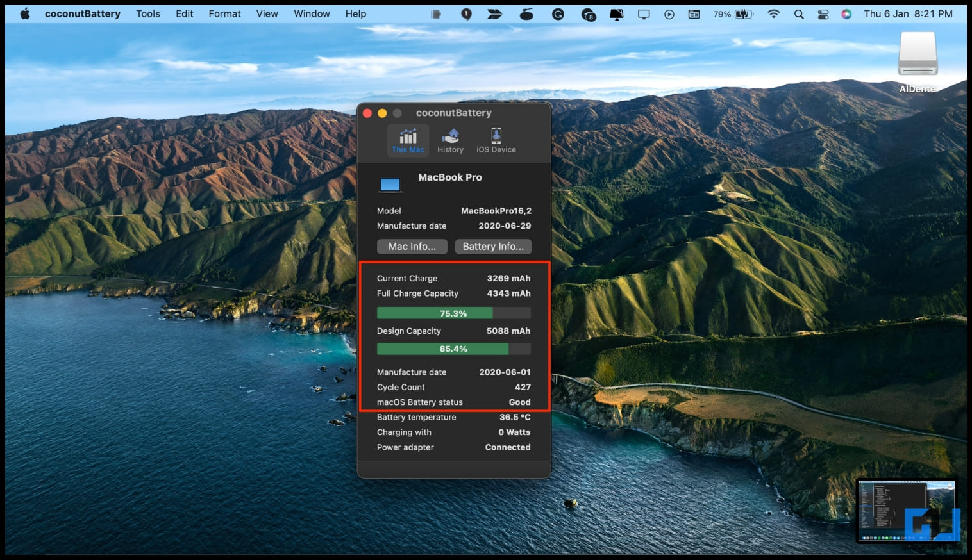This screenshot has width=972, height=560.
Task: Click the dark monitor menu bar icon
Action: click(616, 13)
